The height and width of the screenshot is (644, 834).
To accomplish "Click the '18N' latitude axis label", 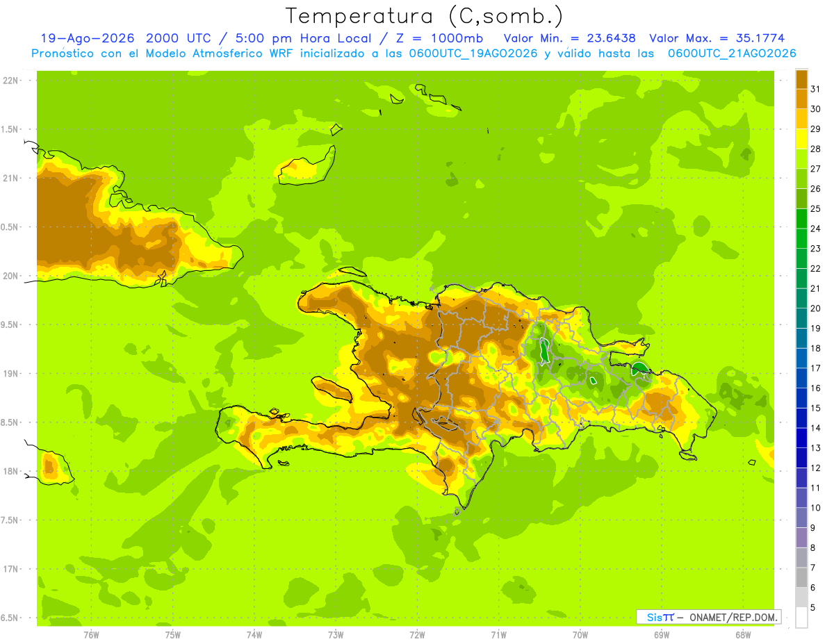I will [x=12, y=472].
